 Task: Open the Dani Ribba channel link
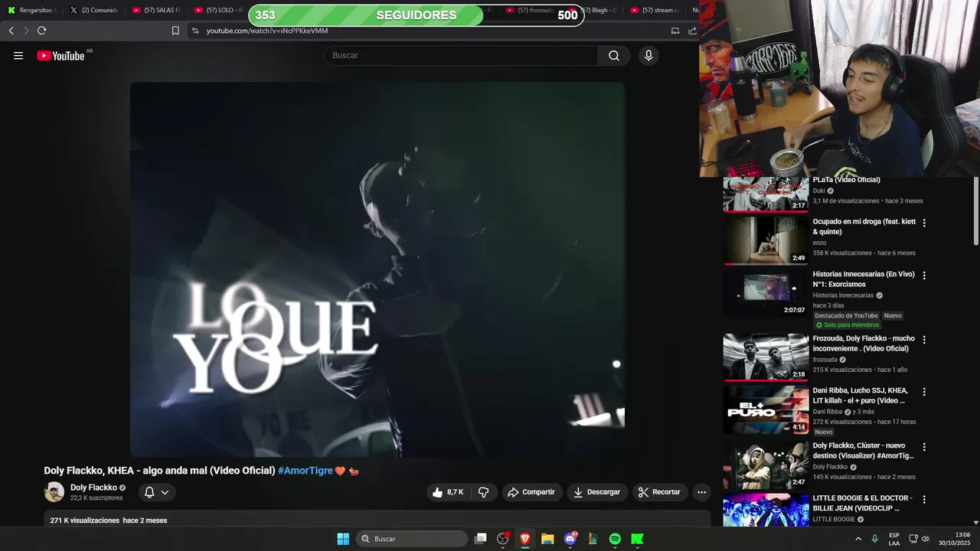(x=827, y=412)
